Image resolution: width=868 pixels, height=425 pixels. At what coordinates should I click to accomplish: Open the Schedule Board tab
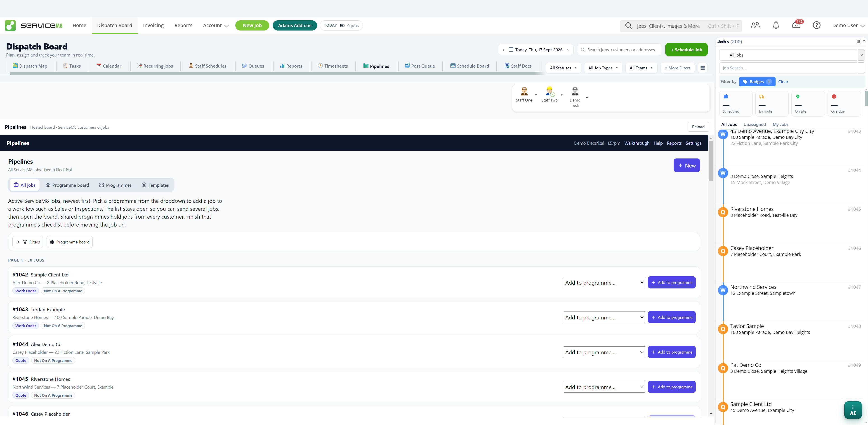[469, 66]
